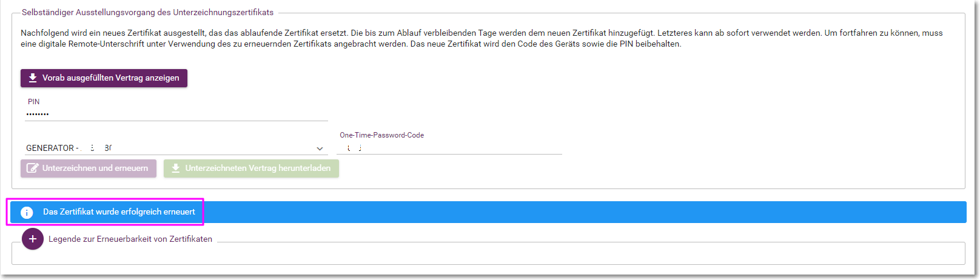Viewport: 980px width, 280px height.
Task: Click the info icon in blue banner
Action: tap(27, 212)
